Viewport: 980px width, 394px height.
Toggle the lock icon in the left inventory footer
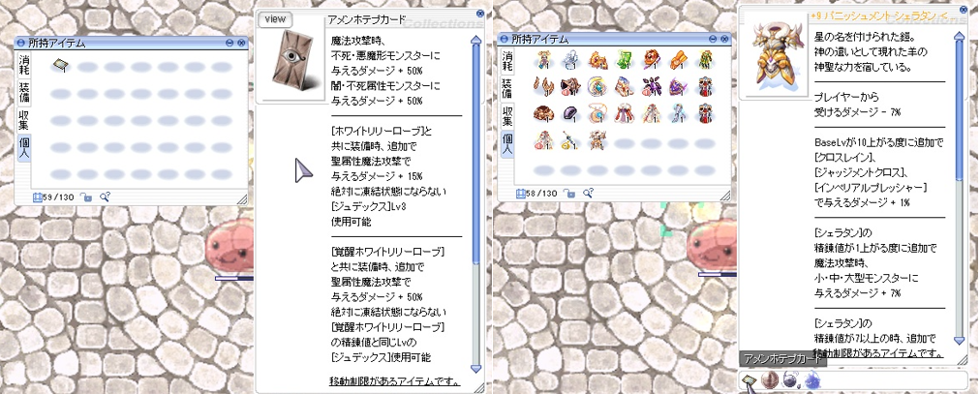pyautogui.click(x=86, y=197)
